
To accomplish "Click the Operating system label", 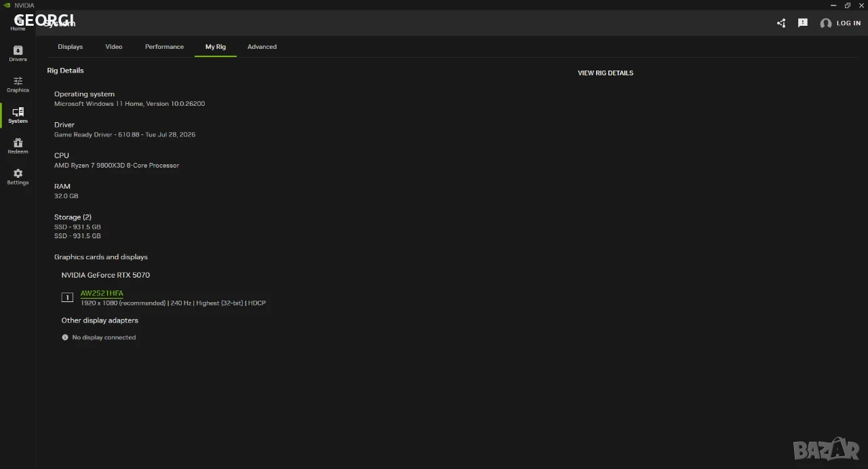I will (84, 94).
